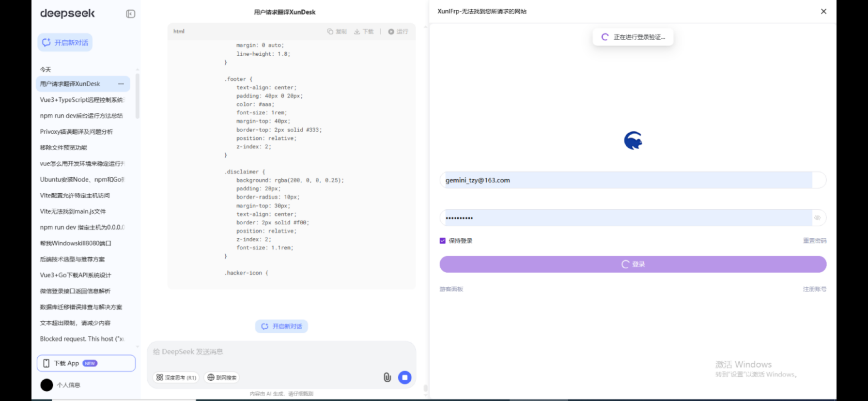Download the html code block

(x=364, y=31)
